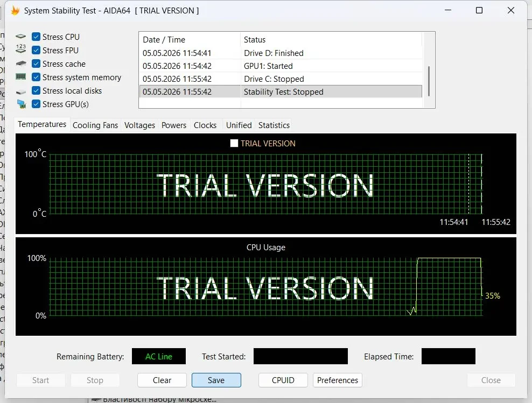Click the '05.05.2026 11:54:41' date cell
The height and width of the screenshot is (403, 532).
177,53
